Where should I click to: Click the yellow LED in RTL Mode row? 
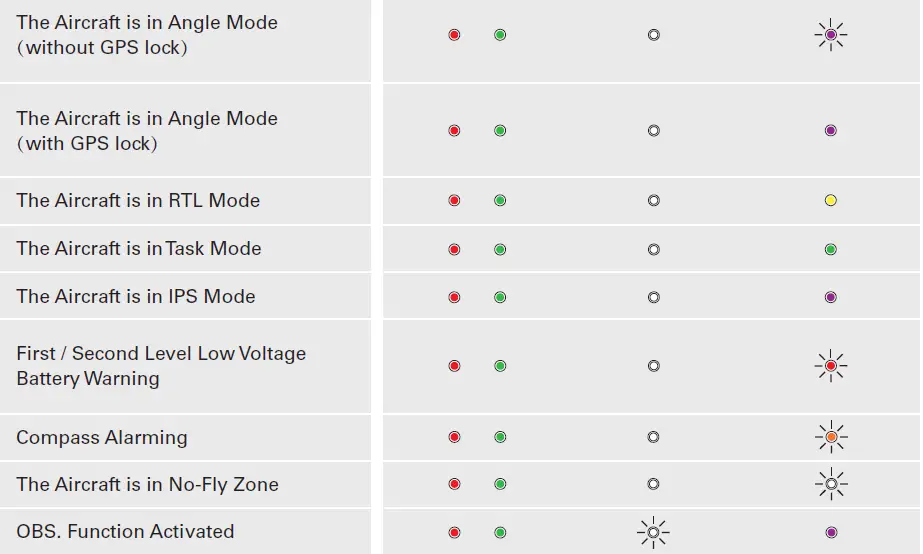[x=830, y=201]
